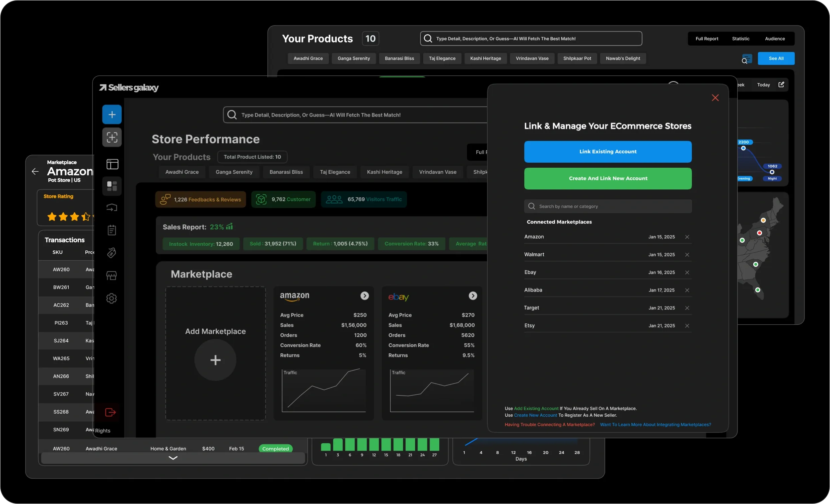
Task: Open Amazon marketplace card arrow
Action: tap(364, 296)
